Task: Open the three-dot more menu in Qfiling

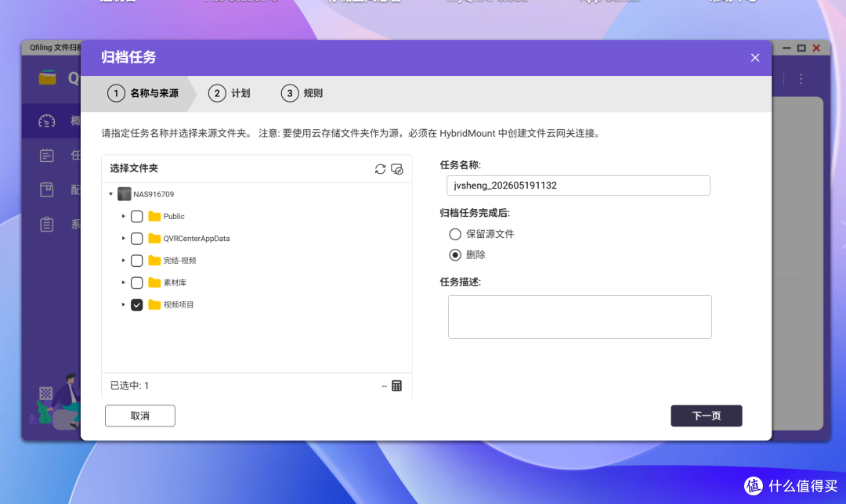Action: (801, 79)
